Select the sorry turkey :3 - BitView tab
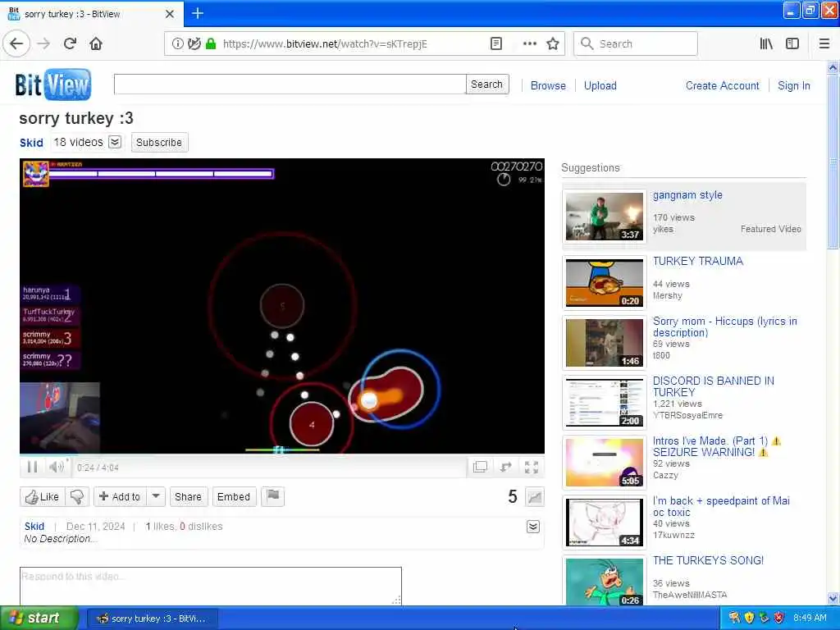The width and height of the screenshot is (840, 630). [92, 14]
